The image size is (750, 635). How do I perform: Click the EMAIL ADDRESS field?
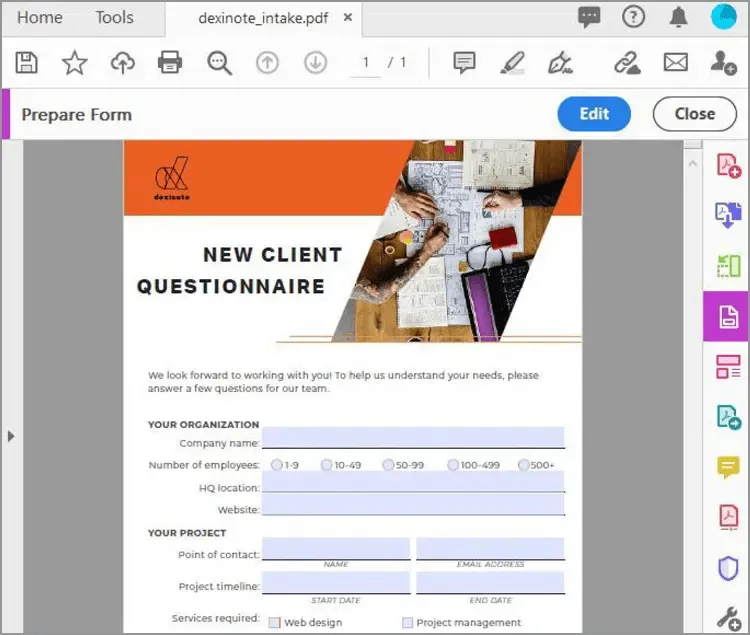490,548
